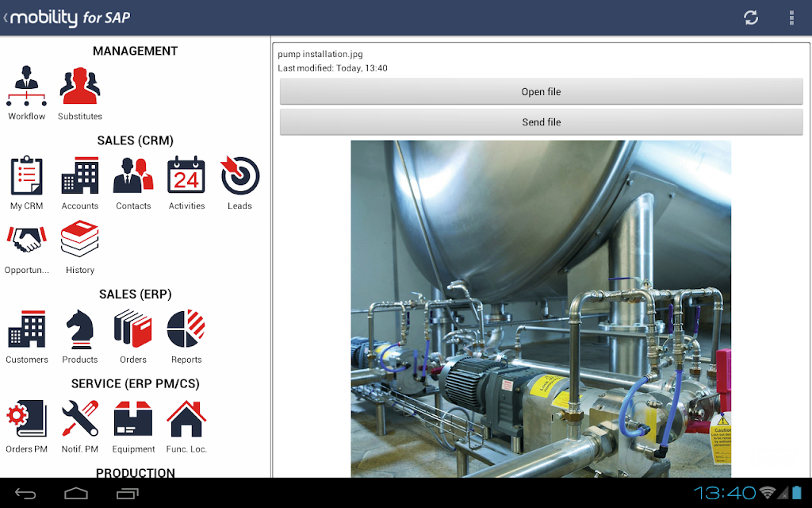812x508 pixels.
Task: Open My CRM clipboard icon
Action: coord(26,175)
